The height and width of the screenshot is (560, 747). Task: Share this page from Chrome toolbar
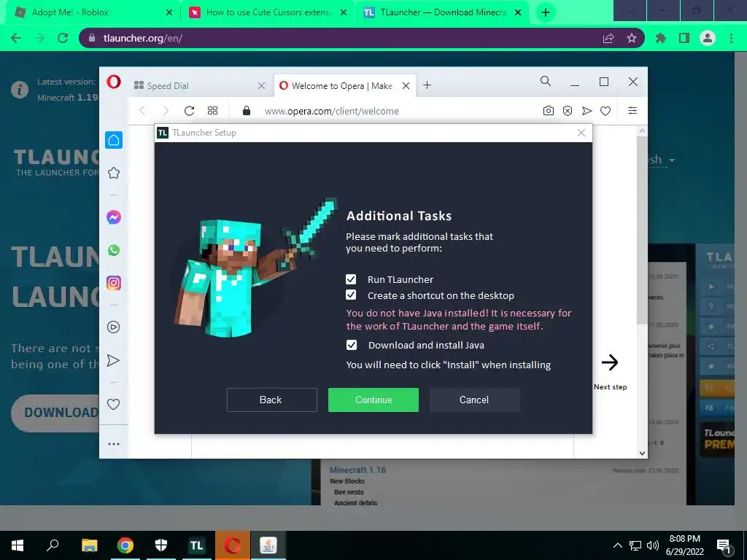pos(608,38)
